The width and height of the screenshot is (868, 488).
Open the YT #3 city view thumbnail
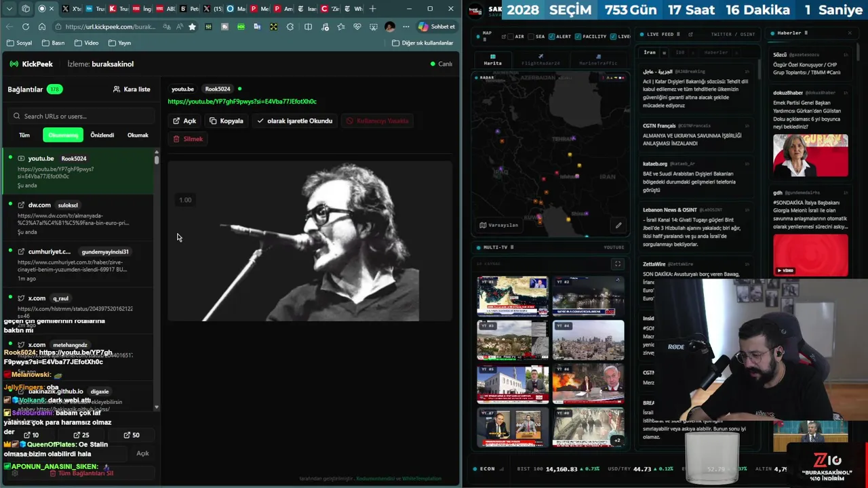(512, 340)
